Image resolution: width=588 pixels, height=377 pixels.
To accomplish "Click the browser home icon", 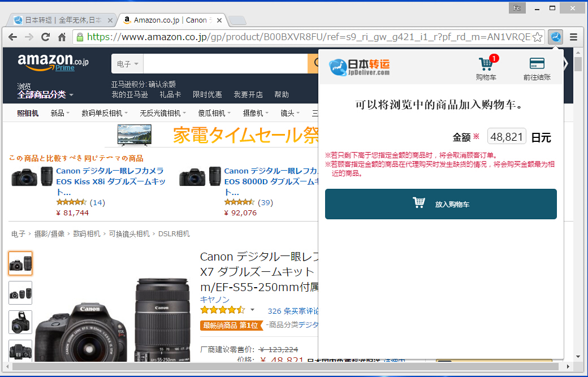I will 62,37.
